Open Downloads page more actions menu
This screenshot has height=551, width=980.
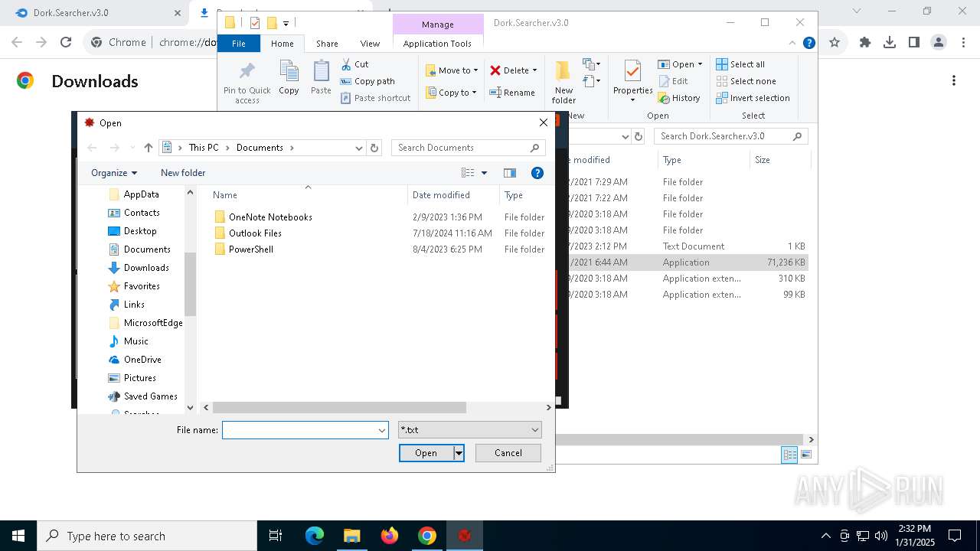click(x=954, y=80)
